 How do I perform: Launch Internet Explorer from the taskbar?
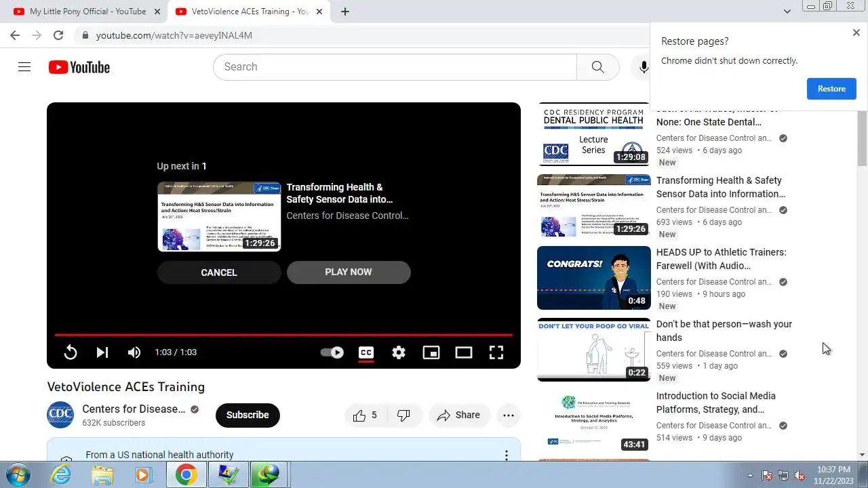click(61, 474)
